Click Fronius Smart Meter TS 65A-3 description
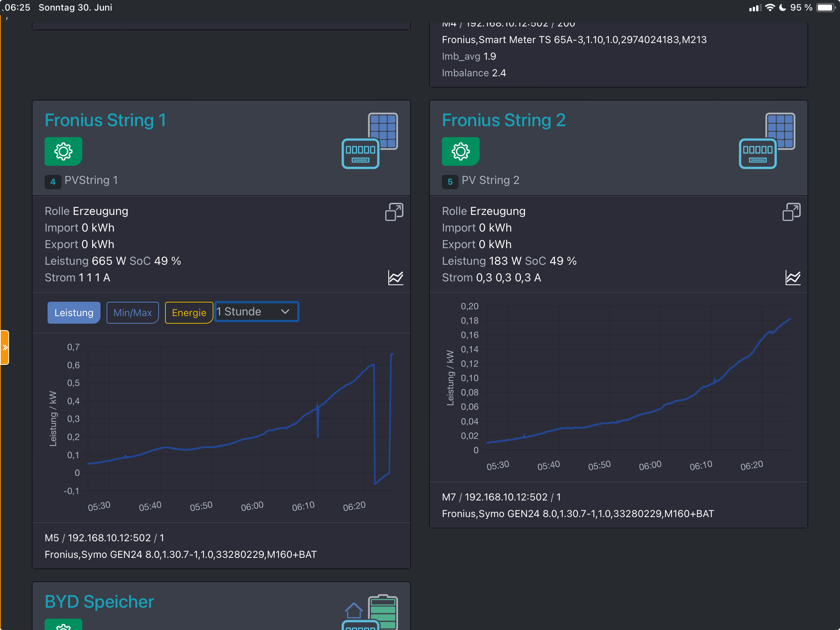The image size is (840, 630). point(574,40)
